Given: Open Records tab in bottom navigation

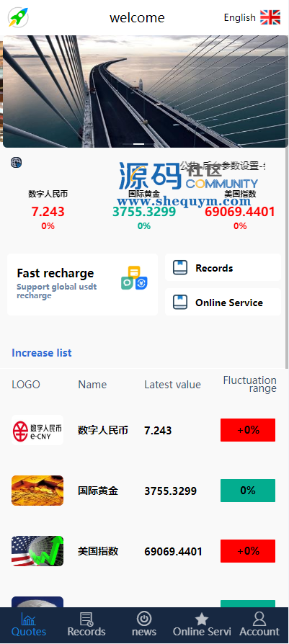Looking at the screenshot, I should [86, 625].
